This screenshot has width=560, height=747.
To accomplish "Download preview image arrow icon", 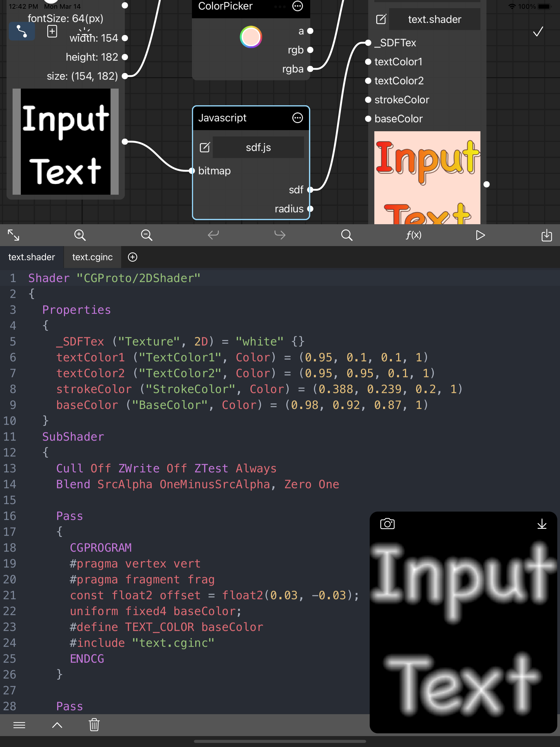I will [x=542, y=524].
